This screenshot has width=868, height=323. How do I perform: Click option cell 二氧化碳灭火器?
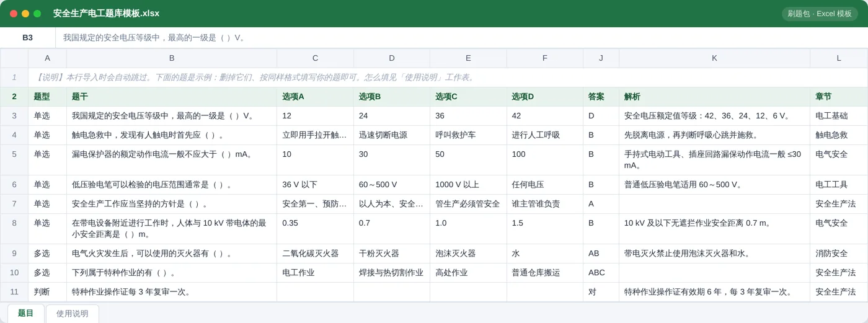tap(315, 254)
